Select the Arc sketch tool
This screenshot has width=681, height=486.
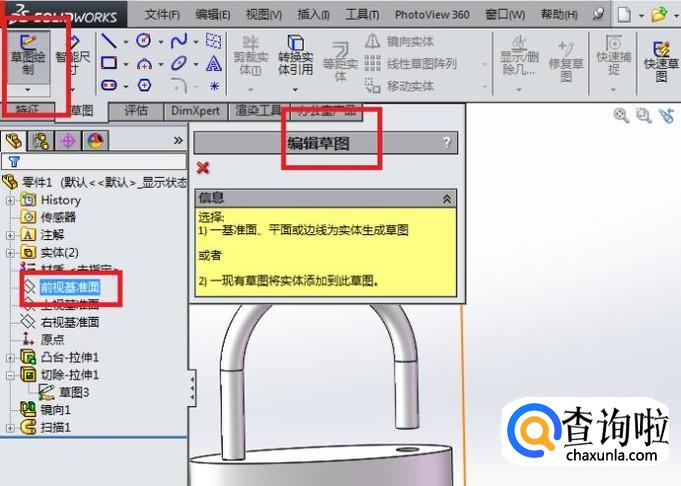click(144, 64)
